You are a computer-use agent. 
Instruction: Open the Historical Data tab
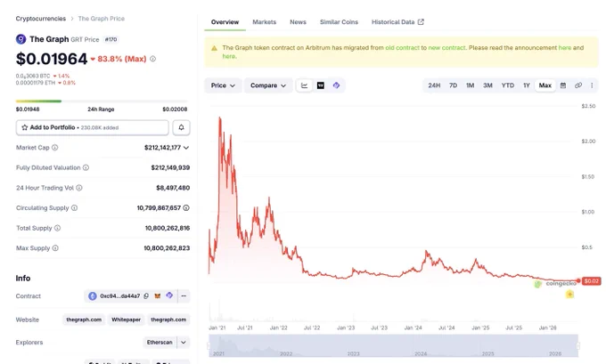click(x=397, y=22)
